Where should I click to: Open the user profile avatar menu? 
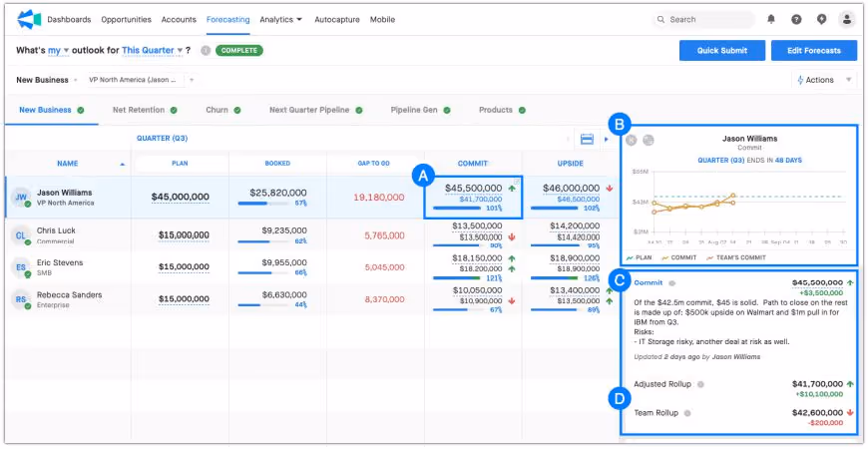(846, 19)
